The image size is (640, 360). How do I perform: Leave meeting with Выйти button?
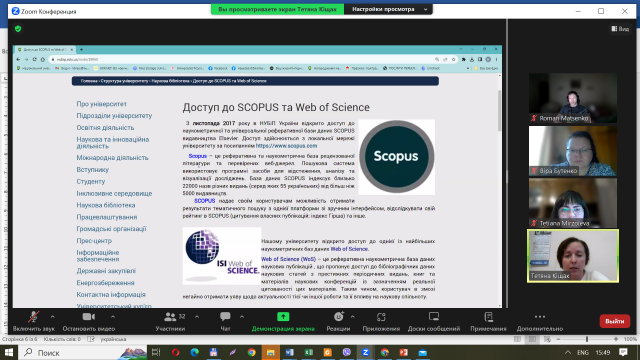[x=615, y=321]
